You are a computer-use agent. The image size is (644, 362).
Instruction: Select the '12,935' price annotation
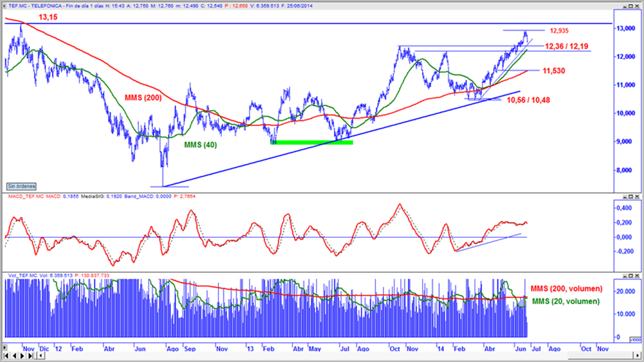point(559,30)
